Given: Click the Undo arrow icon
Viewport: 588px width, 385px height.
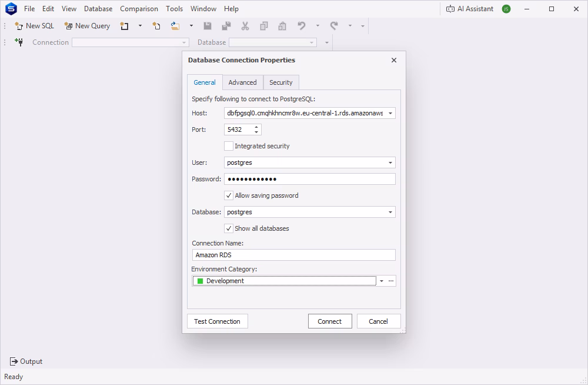Looking at the screenshot, I should tap(301, 26).
